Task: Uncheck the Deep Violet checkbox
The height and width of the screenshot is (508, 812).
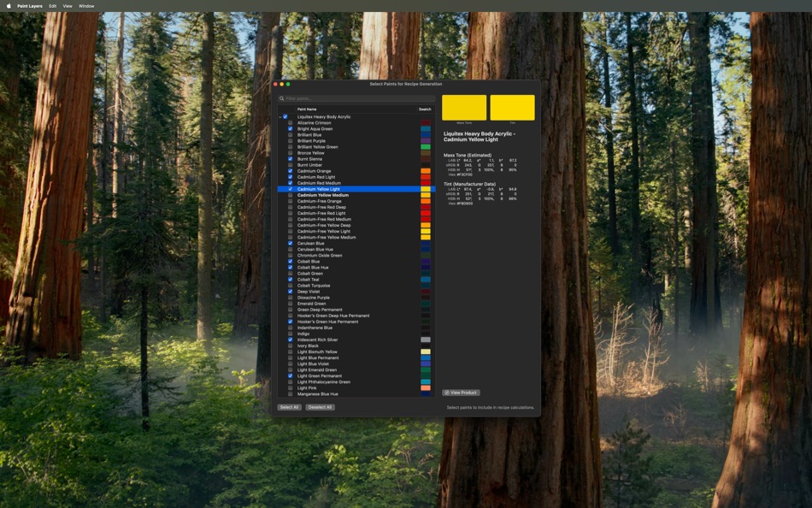Action: click(290, 292)
